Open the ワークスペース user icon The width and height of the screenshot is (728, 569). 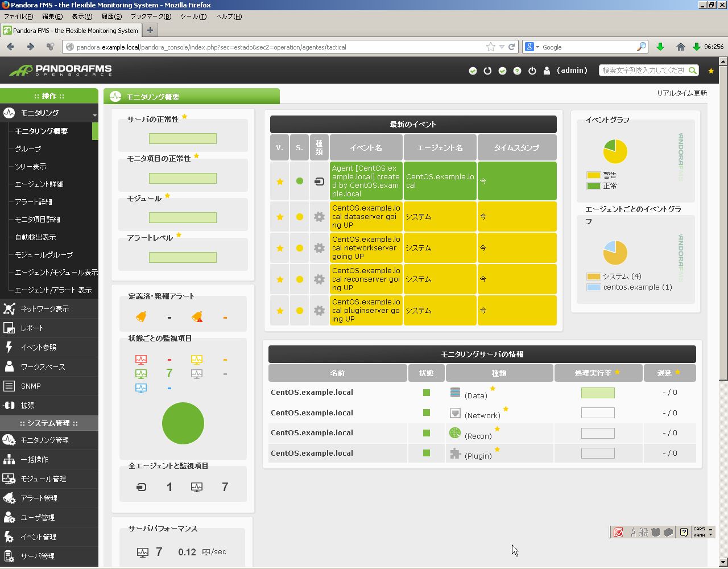tap(9, 366)
